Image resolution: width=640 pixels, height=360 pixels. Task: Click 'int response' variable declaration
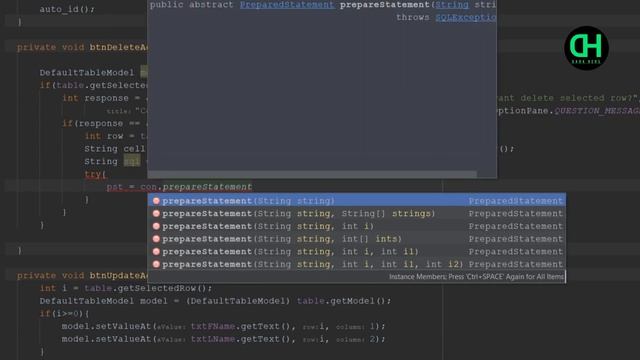click(96, 98)
